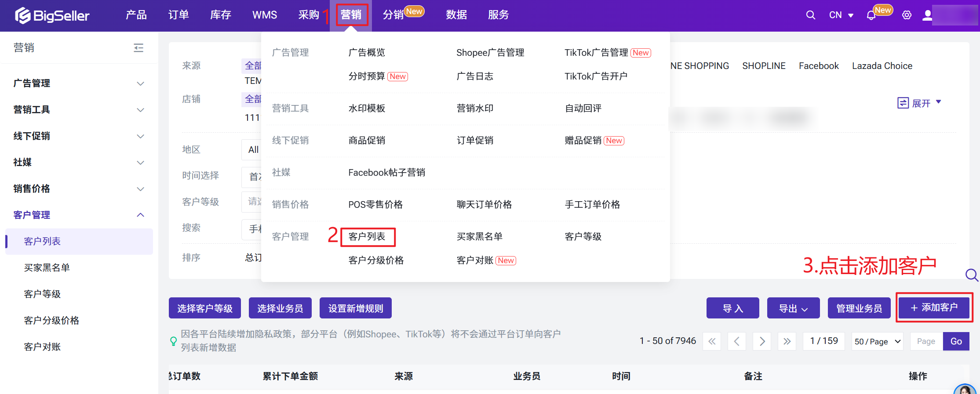Open the notifications bell icon
This screenshot has width=980, height=394.
click(x=871, y=16)
